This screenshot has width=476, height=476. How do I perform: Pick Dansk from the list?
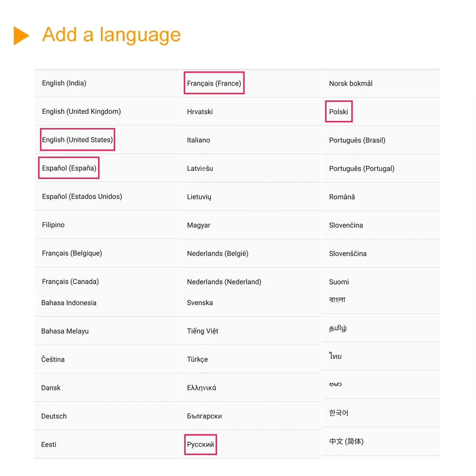pyautogui.click(x=51, y=387)
